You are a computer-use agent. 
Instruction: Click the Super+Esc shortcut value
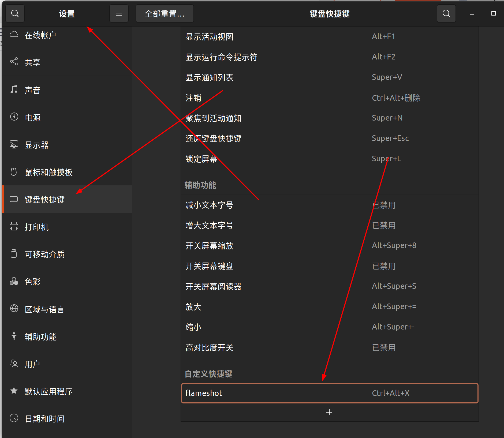390,138
